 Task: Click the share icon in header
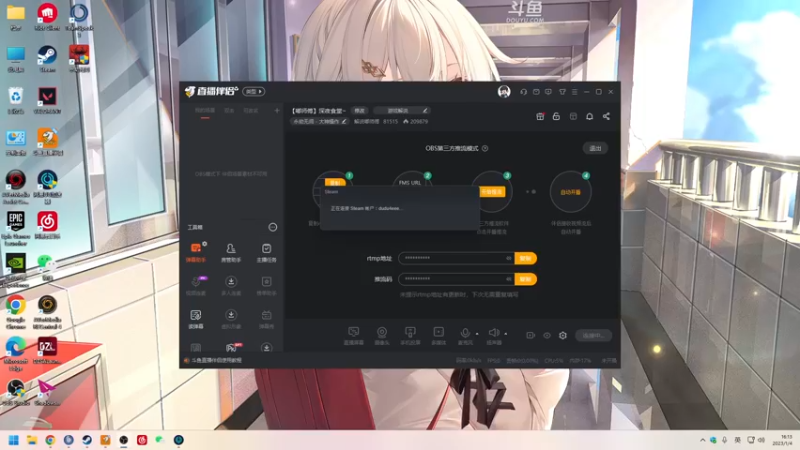pos(606,116)
